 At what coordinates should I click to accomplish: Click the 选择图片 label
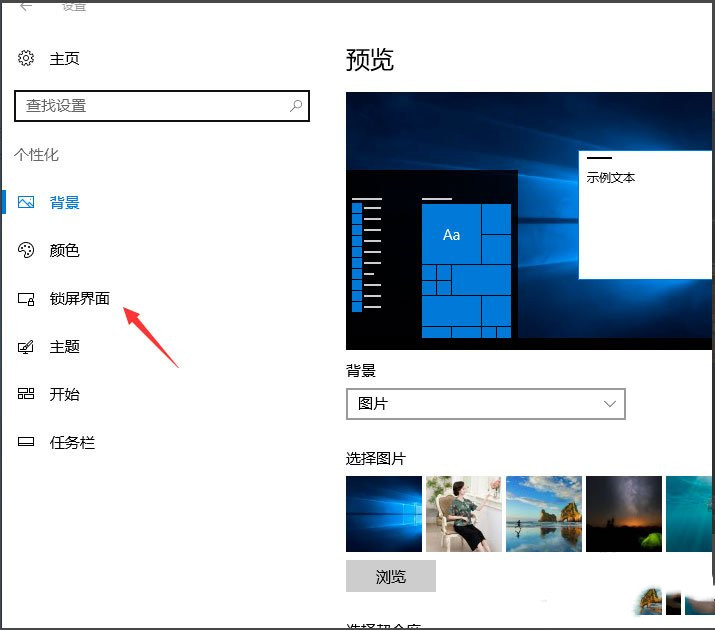tap(376, 458)
